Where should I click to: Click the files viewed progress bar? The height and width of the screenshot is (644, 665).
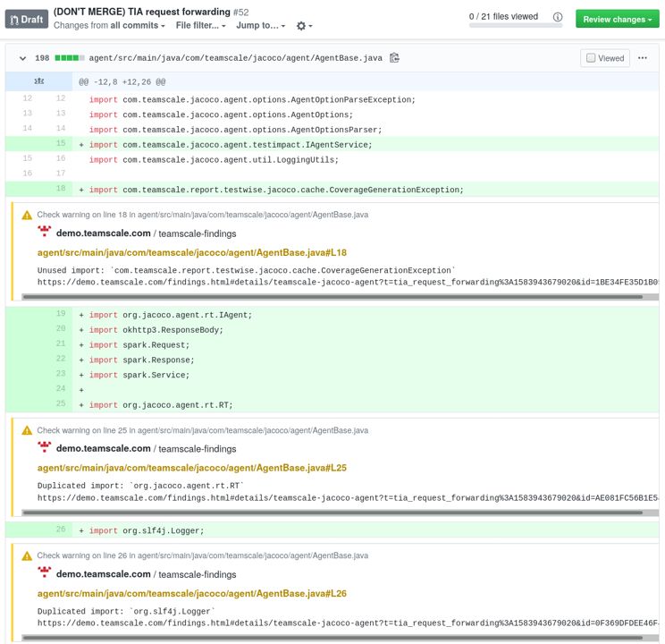coord(516,26)
